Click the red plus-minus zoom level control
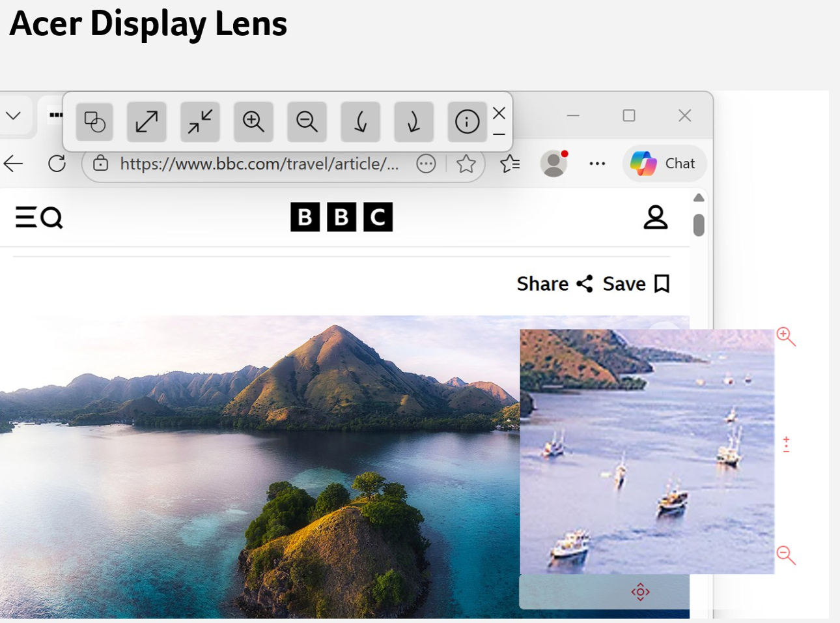The height and width of the screenshot is (623, 840). click(x=786, y=444)
